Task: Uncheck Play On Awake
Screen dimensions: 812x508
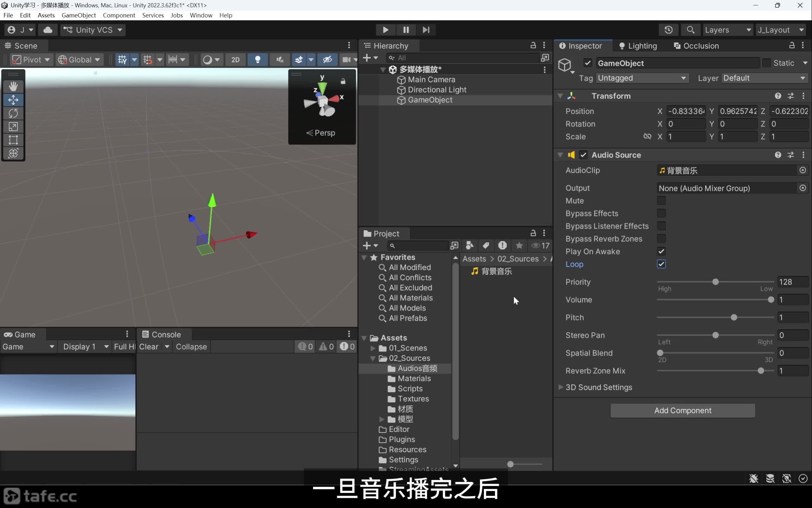Action: coord(661,251)
